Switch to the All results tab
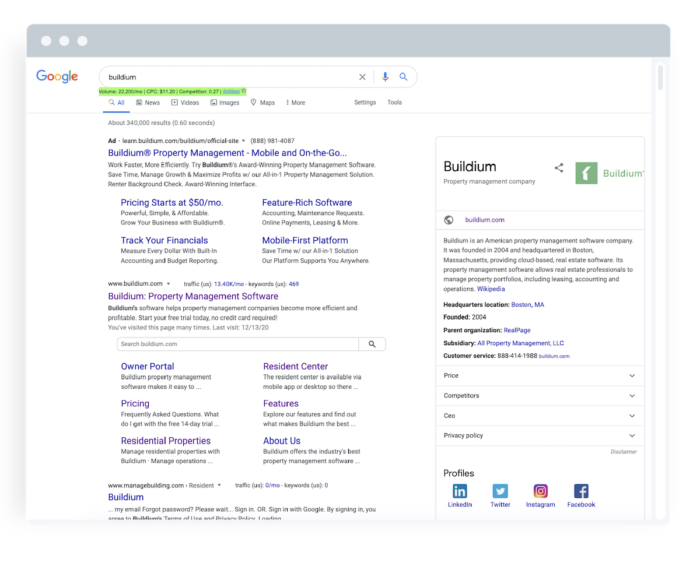 point(117,103)
